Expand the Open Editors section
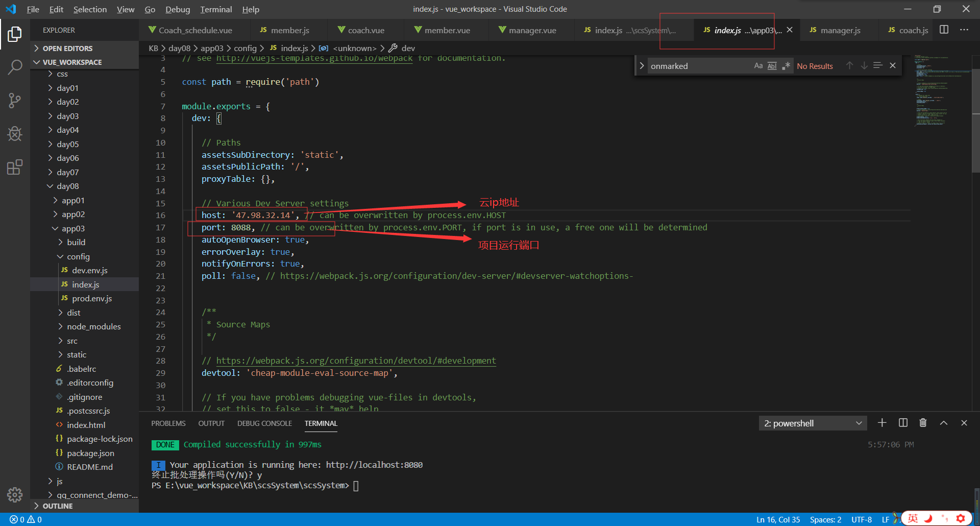 point(84,48)
